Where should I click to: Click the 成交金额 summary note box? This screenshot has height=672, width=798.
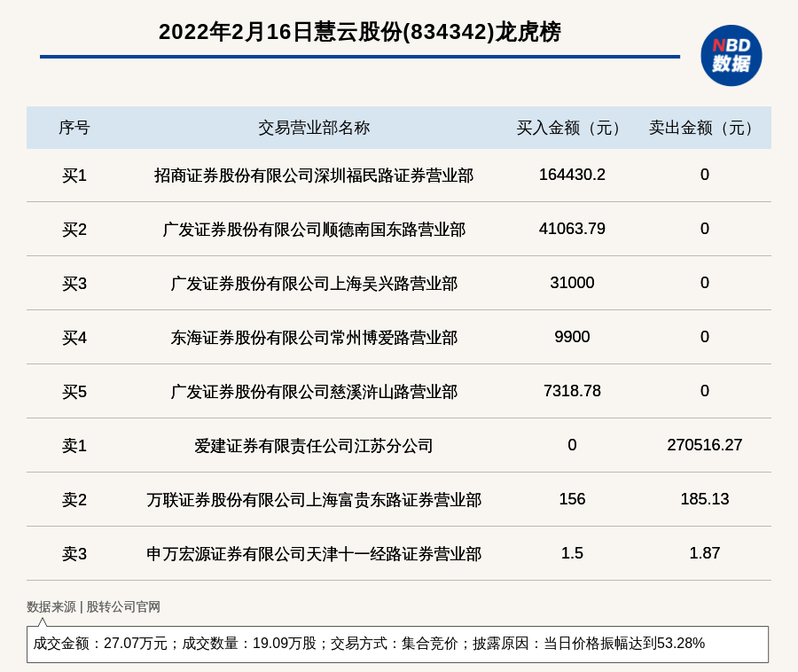pyautogui.click(x=397, y=644)
